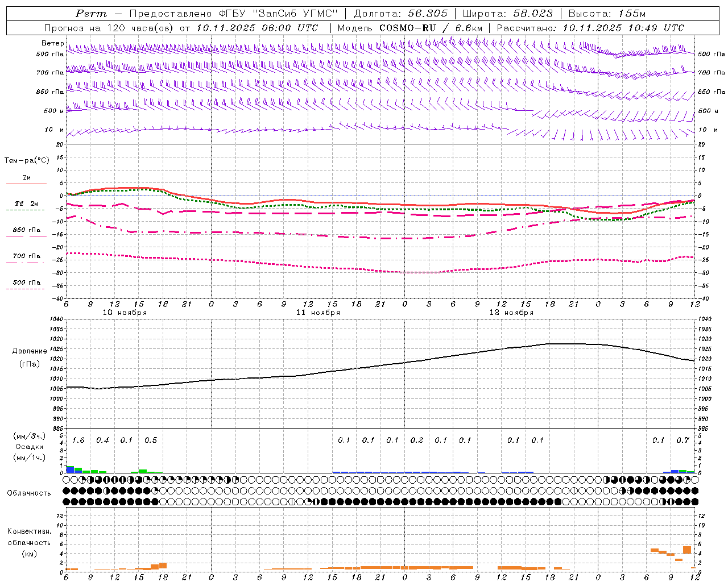Viewport: 728px width, 582px height.
Task: Click "Прогноз на 120 часа(ов)" text
Action: (x=110, y=28)
